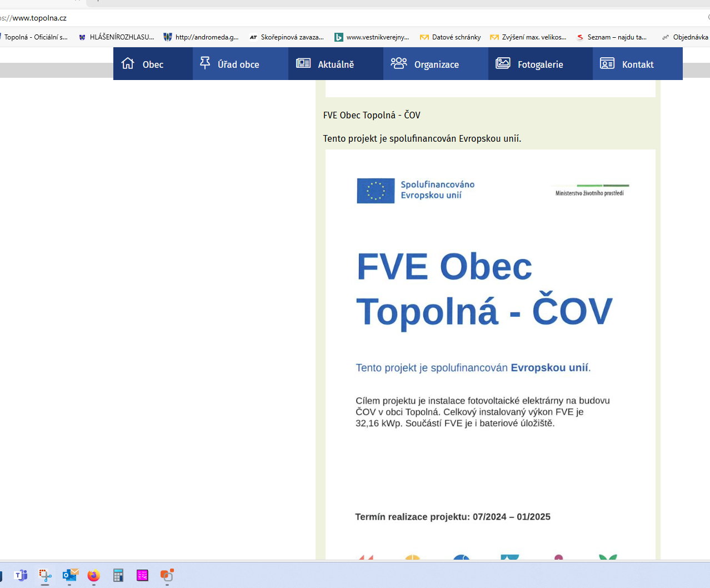Launch the Calculator from the taskbar
The width and height of the screenshot is (710, 588).
pos(118,575)
